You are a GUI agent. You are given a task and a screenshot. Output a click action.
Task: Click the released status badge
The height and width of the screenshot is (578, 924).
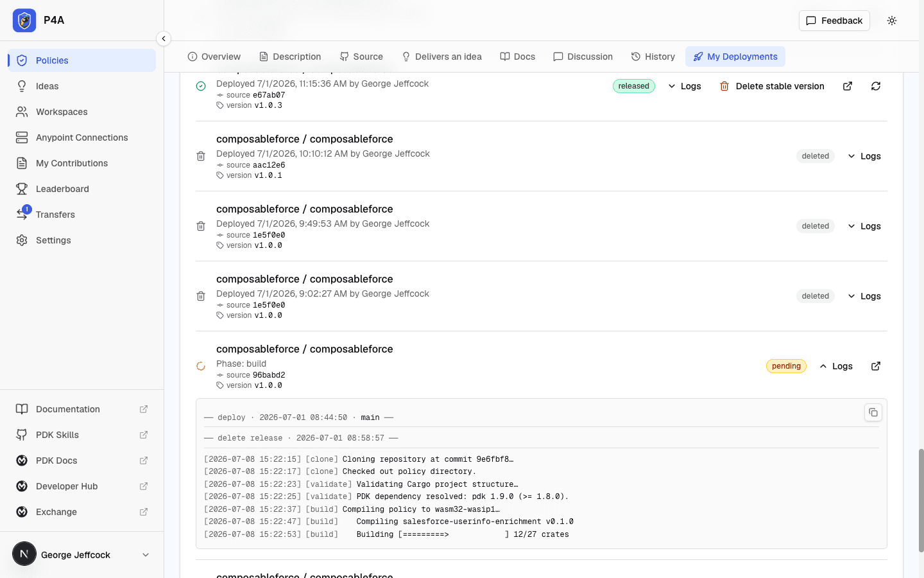point(634,86)
